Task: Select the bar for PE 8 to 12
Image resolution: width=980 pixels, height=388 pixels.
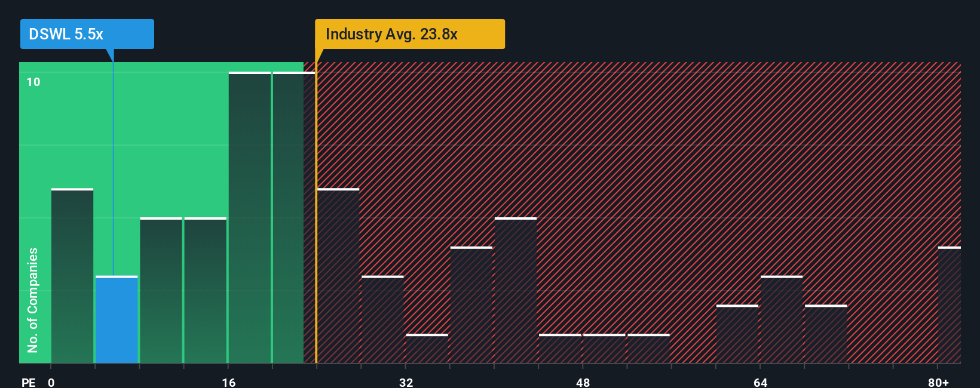Action: 161,290
